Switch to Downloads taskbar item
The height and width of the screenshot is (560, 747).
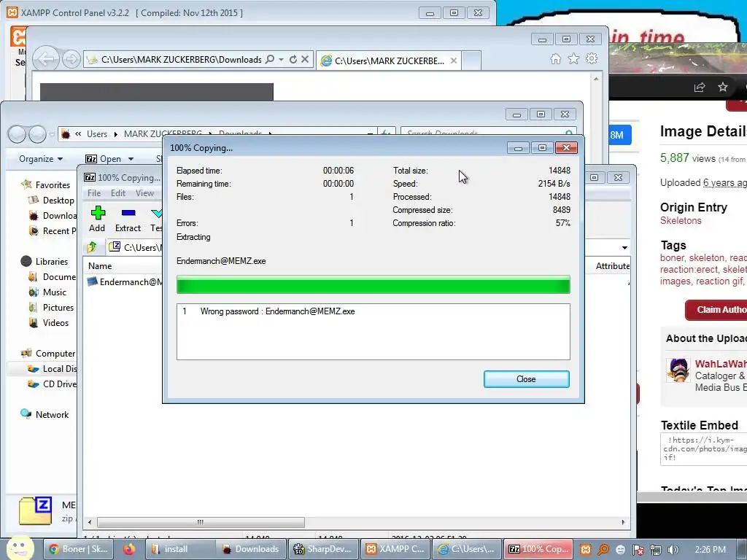(251, 549)
